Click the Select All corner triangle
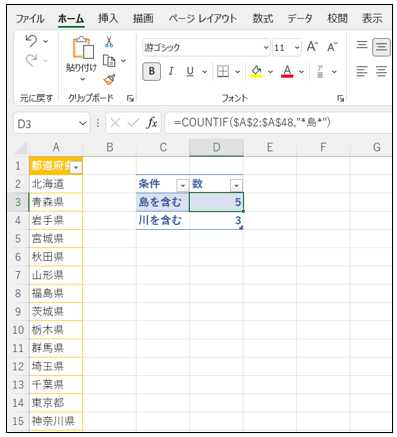 (21, 148)
